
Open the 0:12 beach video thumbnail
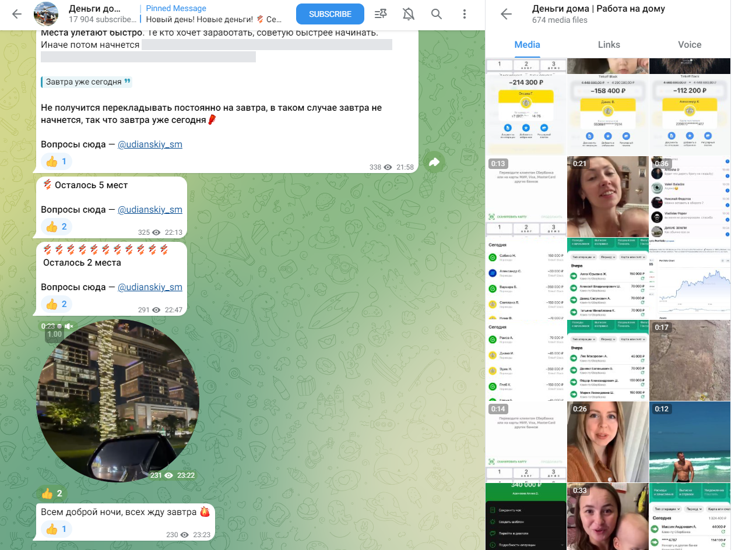tap(690, 442)
